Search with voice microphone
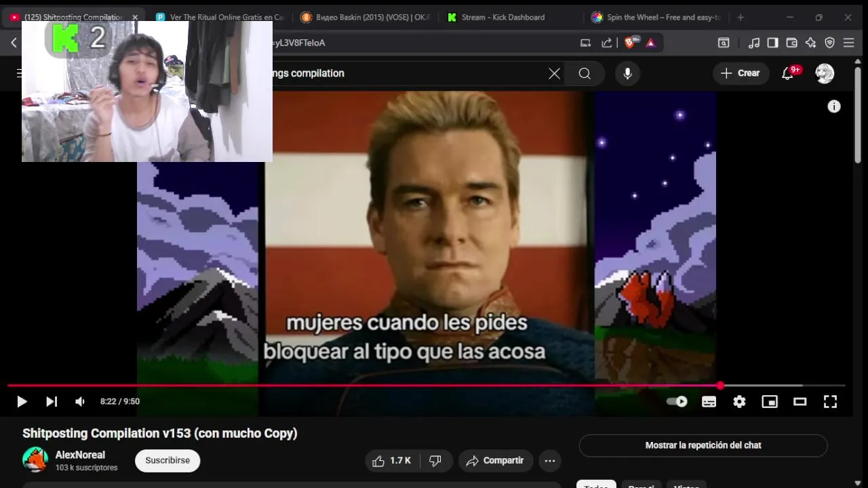The image size is (868, 488). (x=627, y=73)
